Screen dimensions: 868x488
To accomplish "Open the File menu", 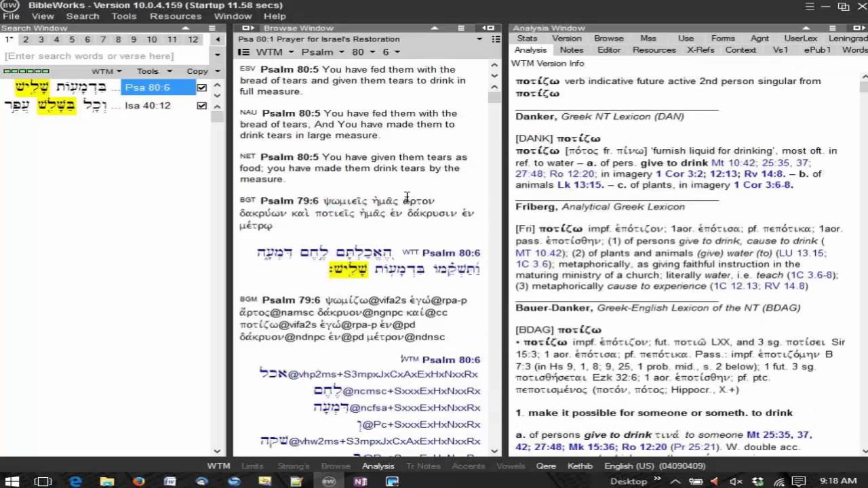I will pyautogui.click(x=11, y=16).
